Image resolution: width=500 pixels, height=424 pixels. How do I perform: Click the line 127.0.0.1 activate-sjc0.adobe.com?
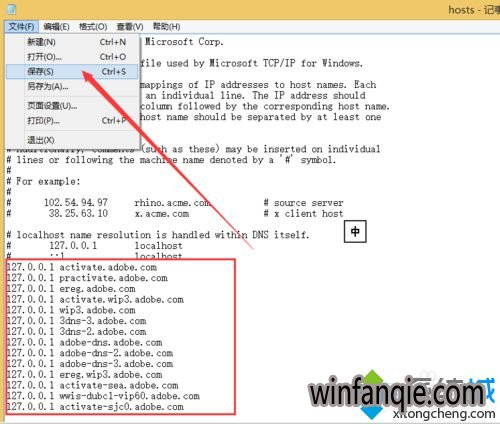(95, 407)
